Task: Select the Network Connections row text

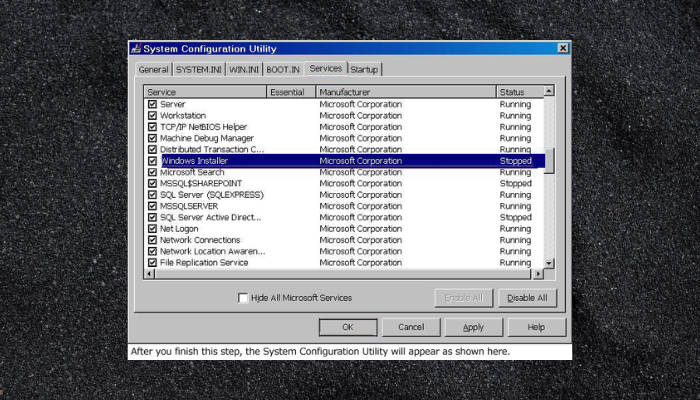Action: [200, 240]
